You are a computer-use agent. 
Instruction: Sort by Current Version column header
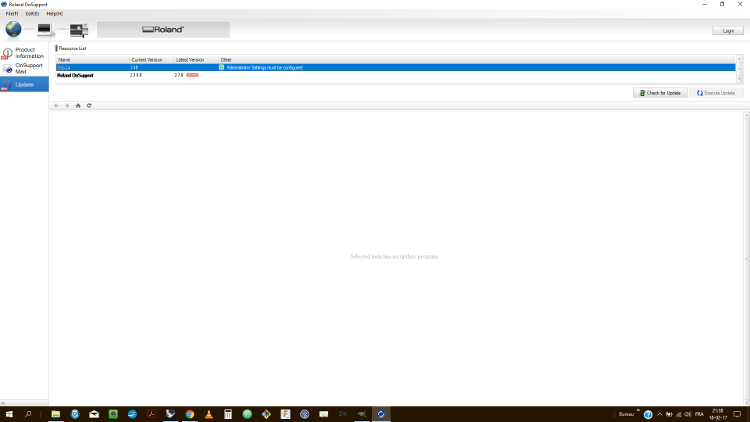pos(152,60)
